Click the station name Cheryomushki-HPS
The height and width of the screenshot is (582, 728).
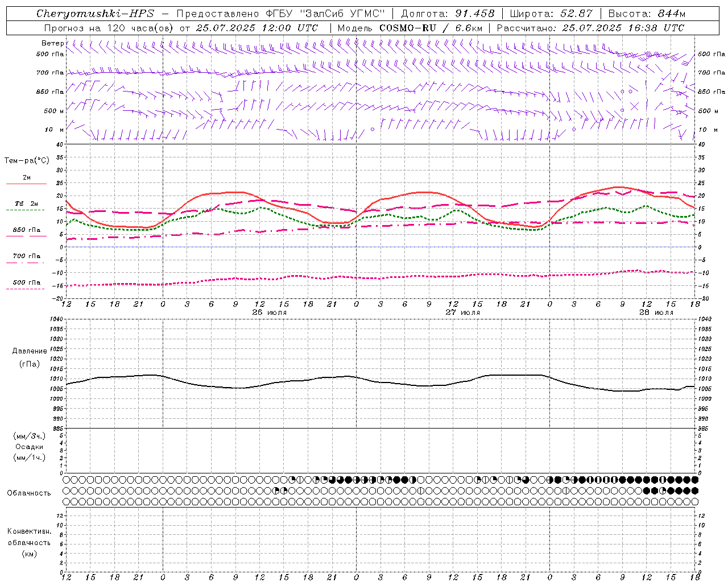coord(95,14)
